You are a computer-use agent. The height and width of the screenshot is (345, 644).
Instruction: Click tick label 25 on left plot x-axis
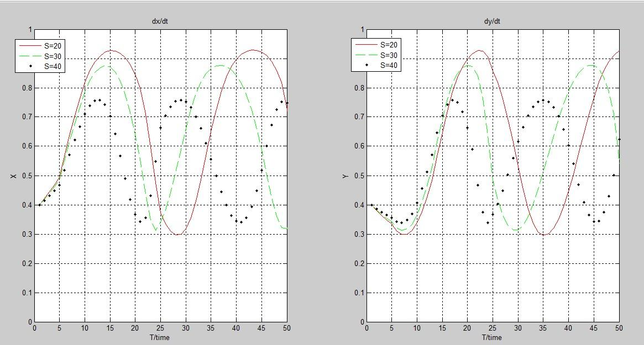pyautogui.click(x=160, y=328)
